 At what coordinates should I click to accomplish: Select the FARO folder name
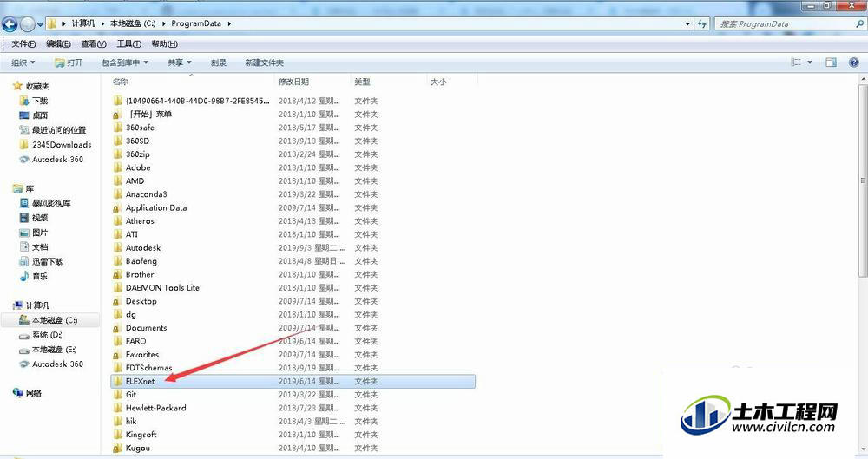pos(136,341)
